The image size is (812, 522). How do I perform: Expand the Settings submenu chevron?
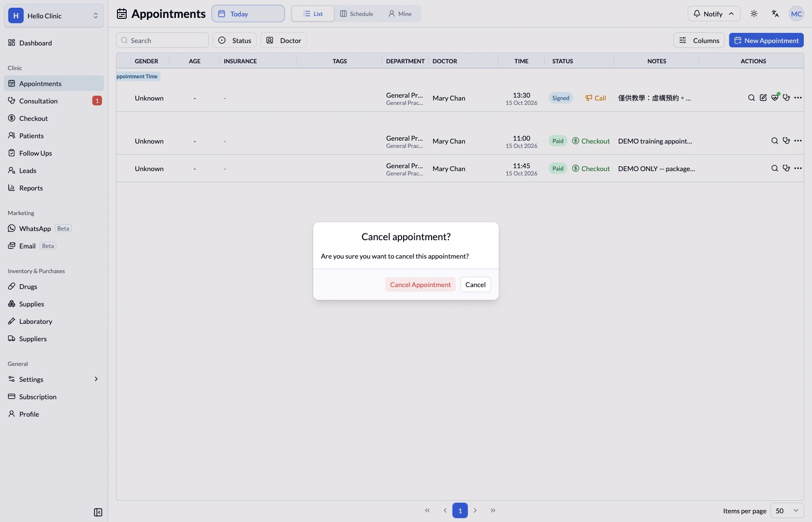(x=96, y=379)
